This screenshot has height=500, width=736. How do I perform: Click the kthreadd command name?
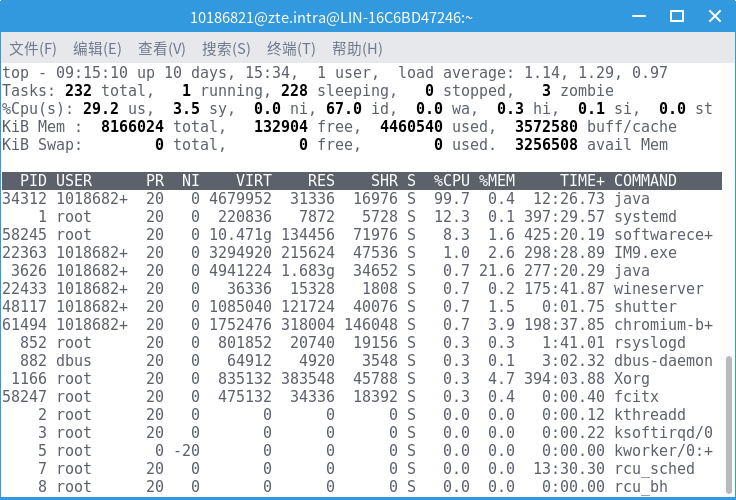point(650,415)
